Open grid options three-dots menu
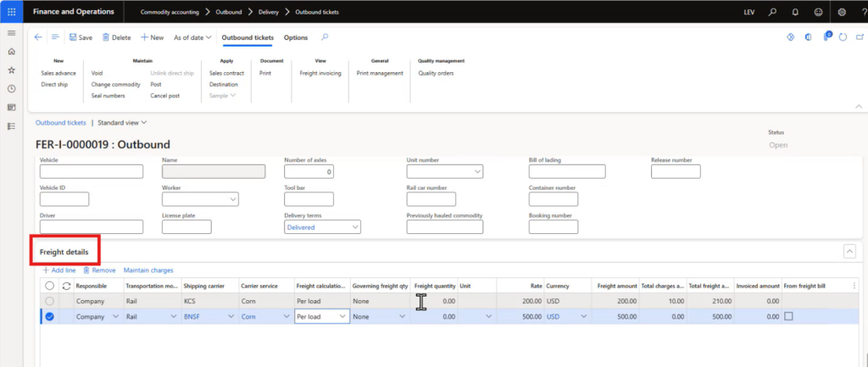This screenshot has height=367, width=868. 854,286
